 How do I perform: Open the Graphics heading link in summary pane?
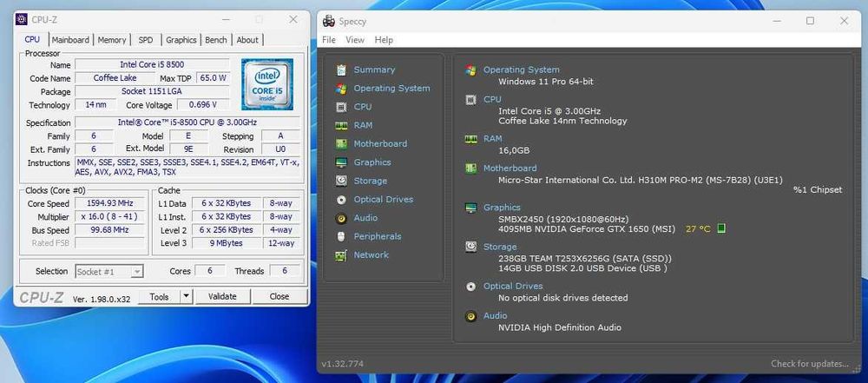point(502,208)
